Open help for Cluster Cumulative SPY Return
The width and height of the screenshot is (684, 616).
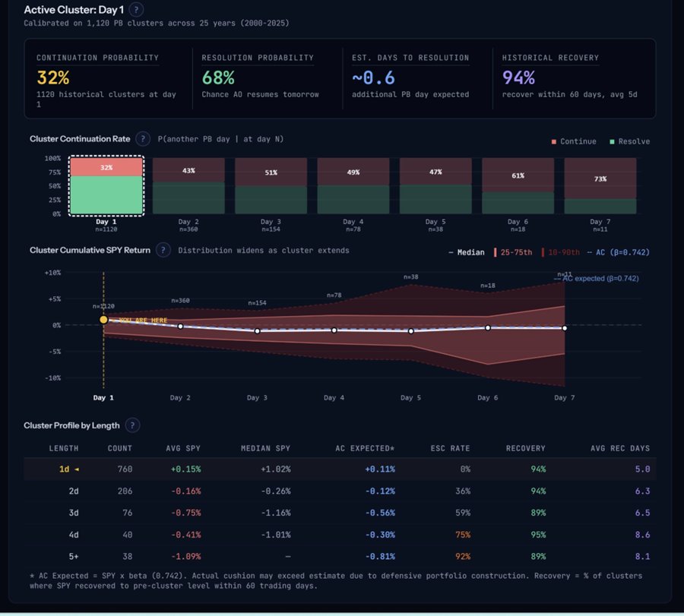(x=163, y=251)
